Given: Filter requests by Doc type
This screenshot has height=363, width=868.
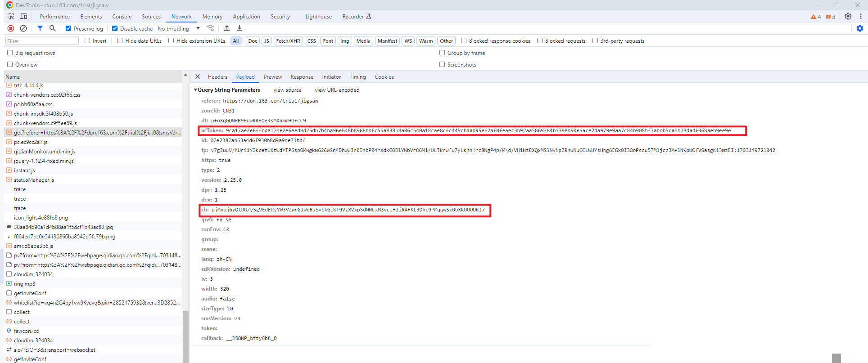Looking at the screenshot, I should pos(253,41).
